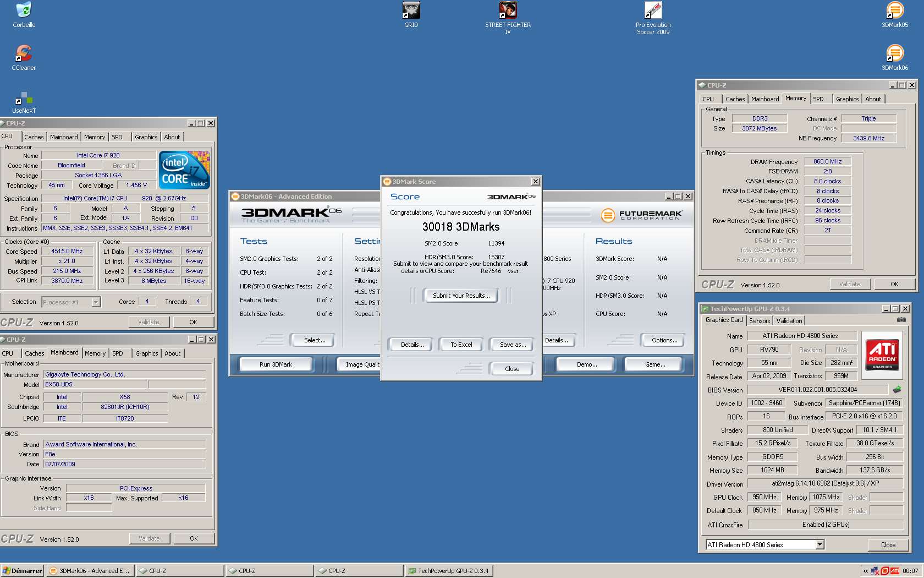Open the Démarrer start menu
Image resolution: width=924 pixels, height=578 pixels.
[23, 571]
